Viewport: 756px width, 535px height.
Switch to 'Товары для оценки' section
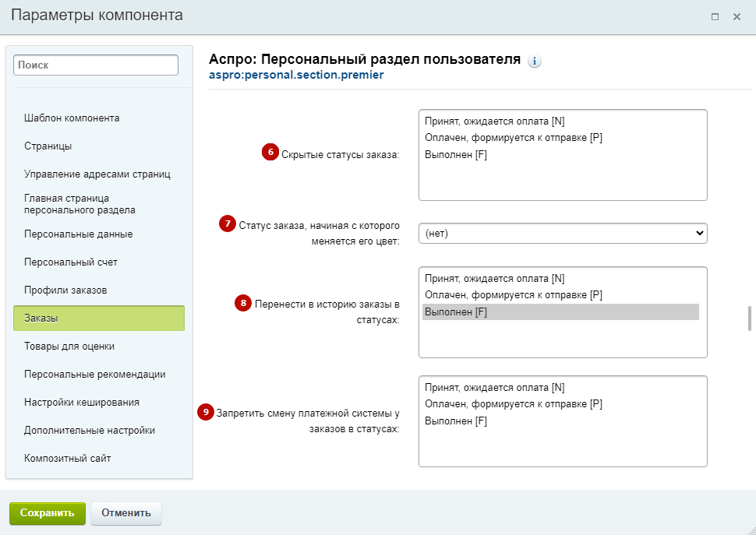[x=69, y=347]
